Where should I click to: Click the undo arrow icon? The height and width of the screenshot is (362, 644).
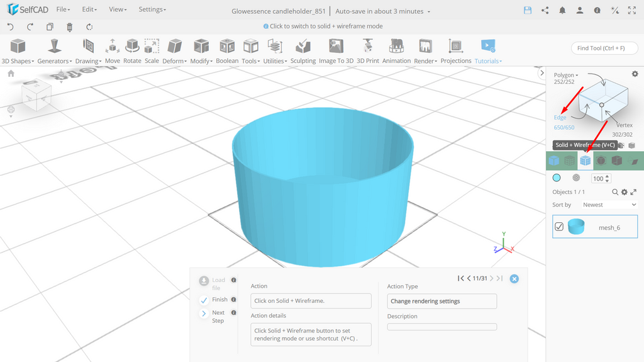(11, 27)
